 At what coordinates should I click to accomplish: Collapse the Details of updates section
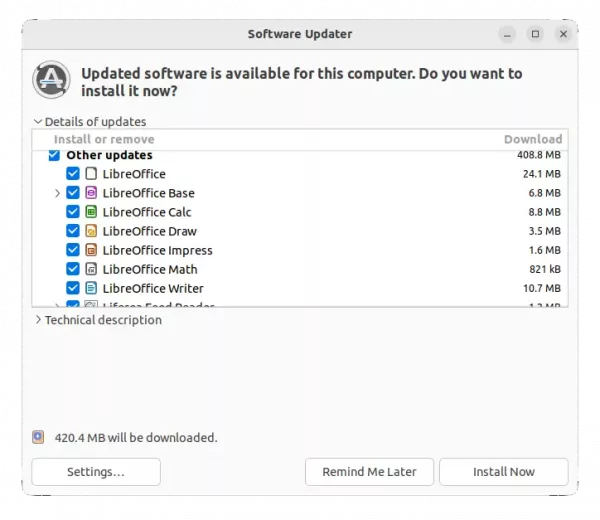[39, 122]
